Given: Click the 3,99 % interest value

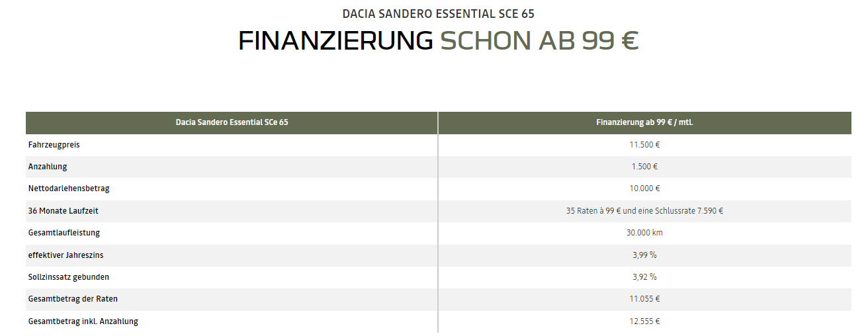Looking at the screenshot, I should (x=645, y=255).
